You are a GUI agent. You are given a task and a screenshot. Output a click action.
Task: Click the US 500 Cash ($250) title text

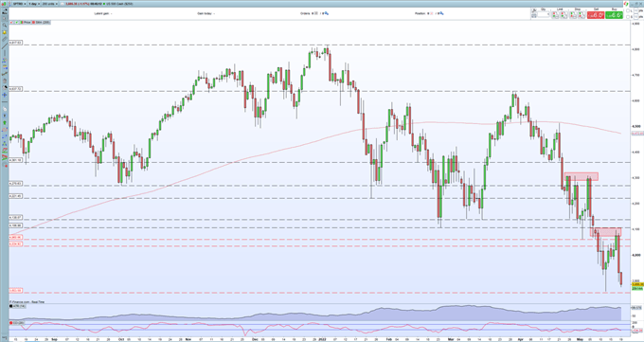tap(119, 4)
